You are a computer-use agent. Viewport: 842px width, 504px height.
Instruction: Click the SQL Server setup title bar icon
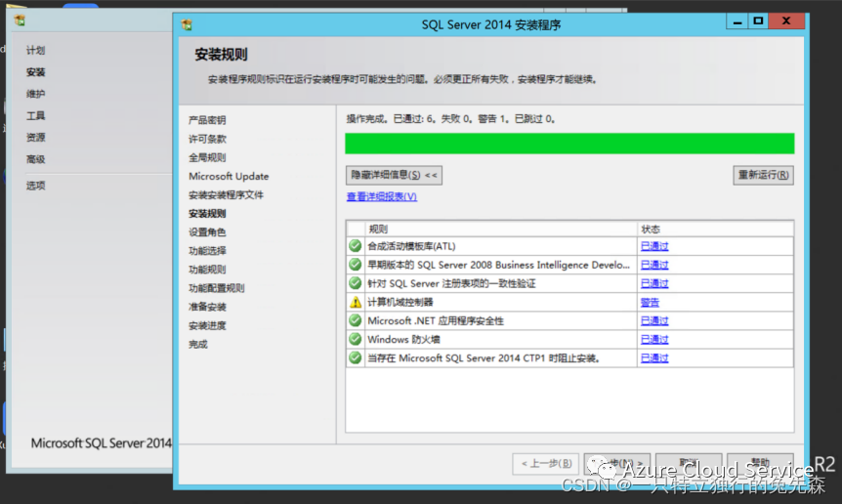(x=187, y=24)
